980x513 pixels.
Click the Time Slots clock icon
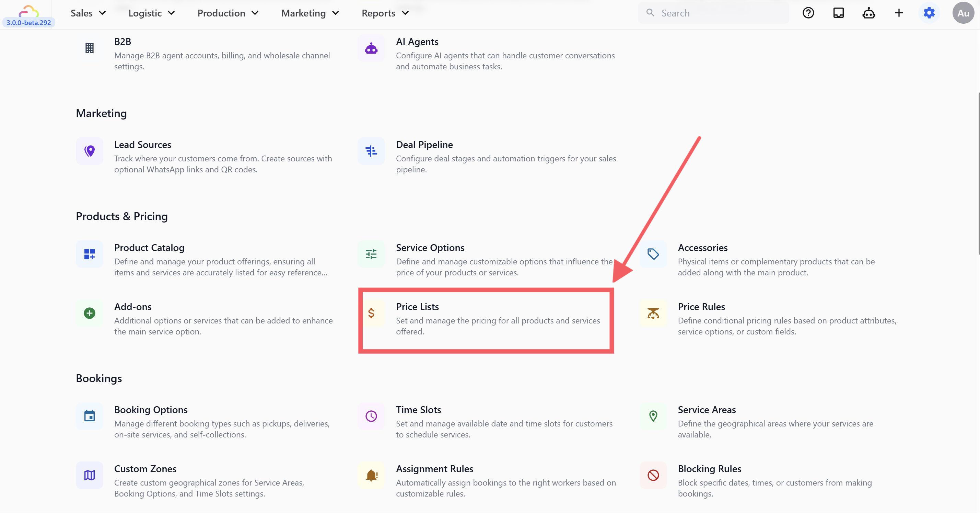(371, 416)
